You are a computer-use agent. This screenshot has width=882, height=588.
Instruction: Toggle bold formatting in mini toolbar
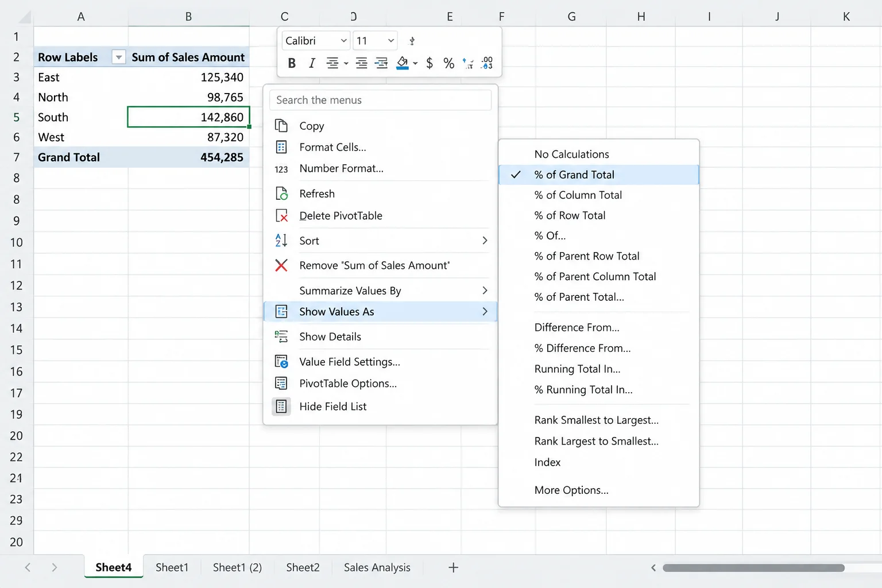[292, 63]
